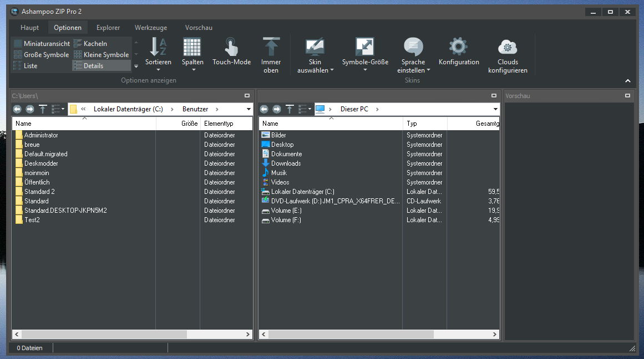644x359 pixels.
Task: Select the DVD-Laufwerk (D:) drive icon
Action: click(266, 201)
